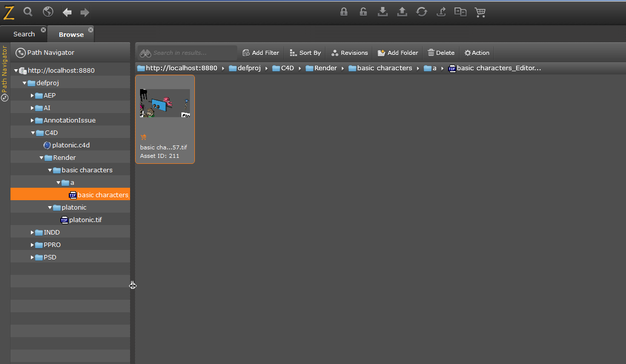
Task: Click the Path Navigator header icon
Action: pyautogui.click(x=20, y=53)
